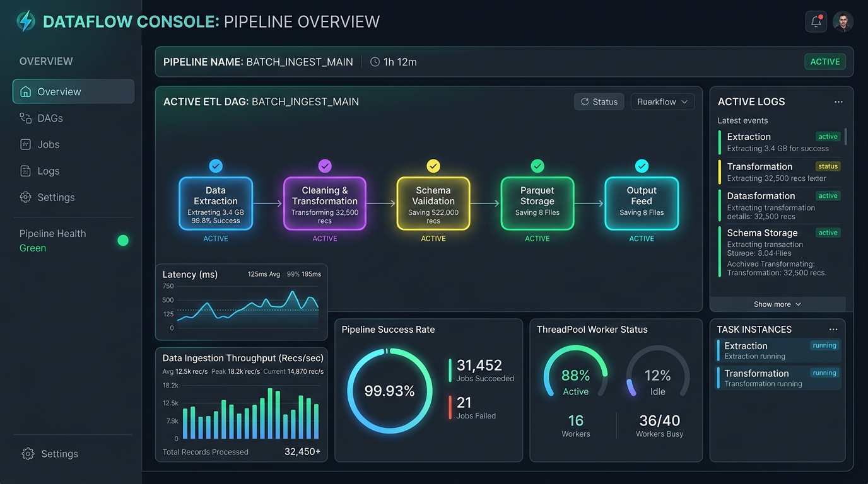
Task: Click the gear icon at the sidebar bottom
Action: coord(28,454)
